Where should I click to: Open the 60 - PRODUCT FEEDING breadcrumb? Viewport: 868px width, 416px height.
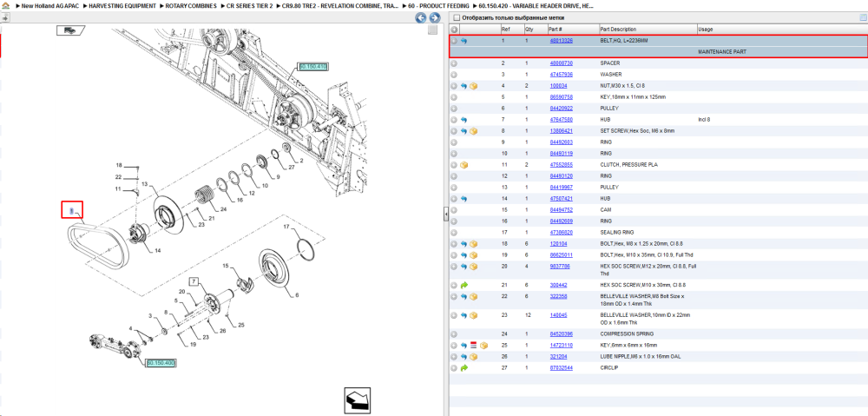(x=439, y=5)
